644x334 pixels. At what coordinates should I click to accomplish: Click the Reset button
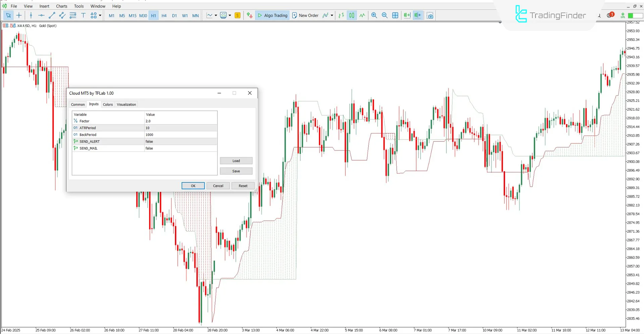coord(243,186)
